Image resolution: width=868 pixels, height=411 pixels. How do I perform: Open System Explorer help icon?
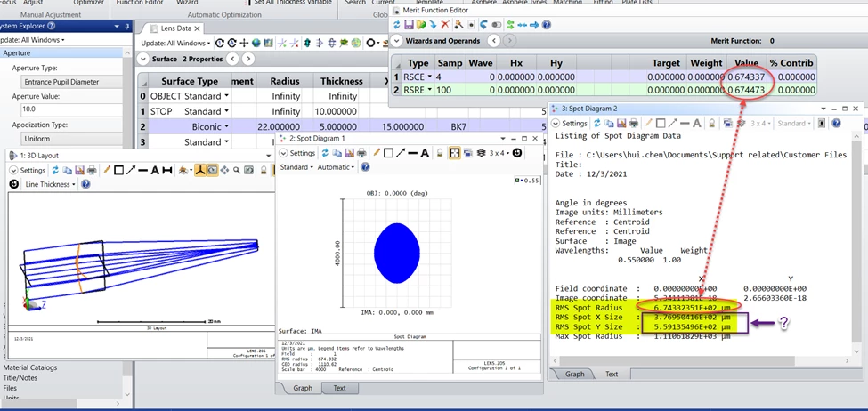click(x=52, y=26)
